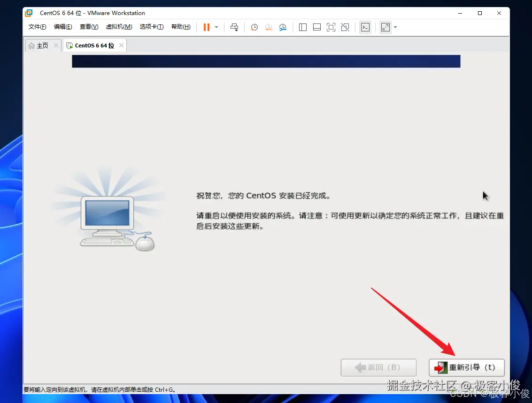Open the 查看(V) menu
532x403 pixels.
tap(89, 27)
